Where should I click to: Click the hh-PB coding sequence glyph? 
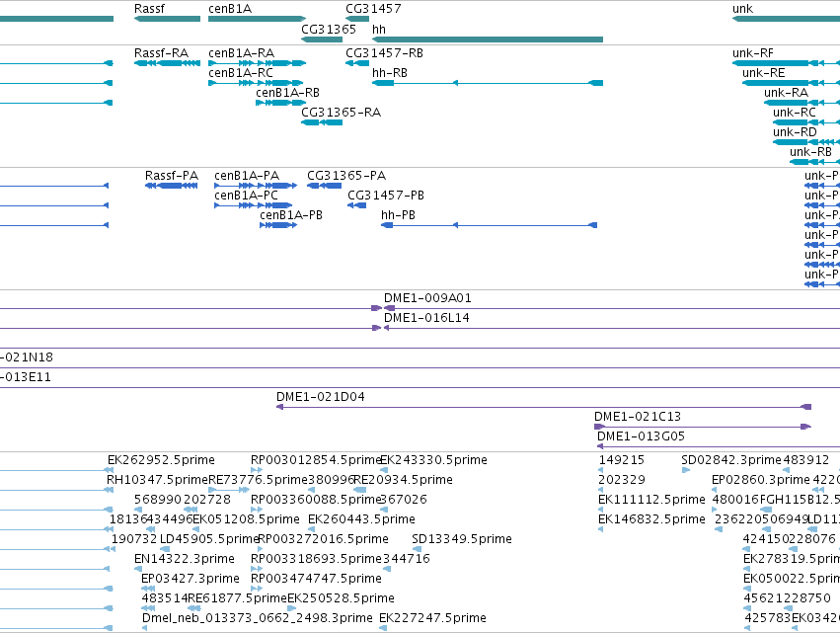coord(490,226)
